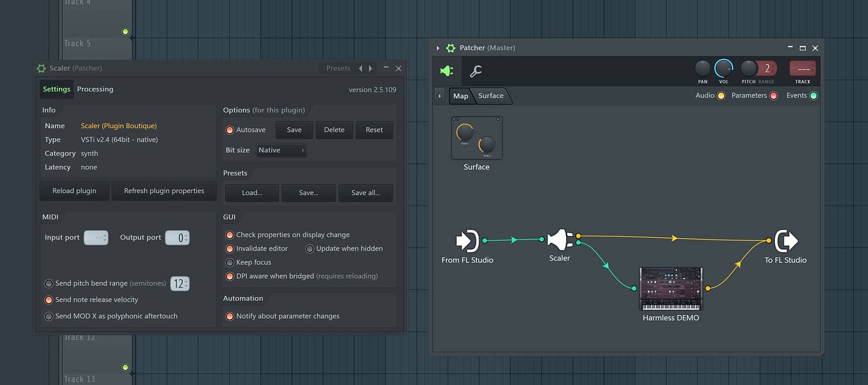Open the wrench settings icon in Patcher
The image size is (868, 385).
(476, 71)
